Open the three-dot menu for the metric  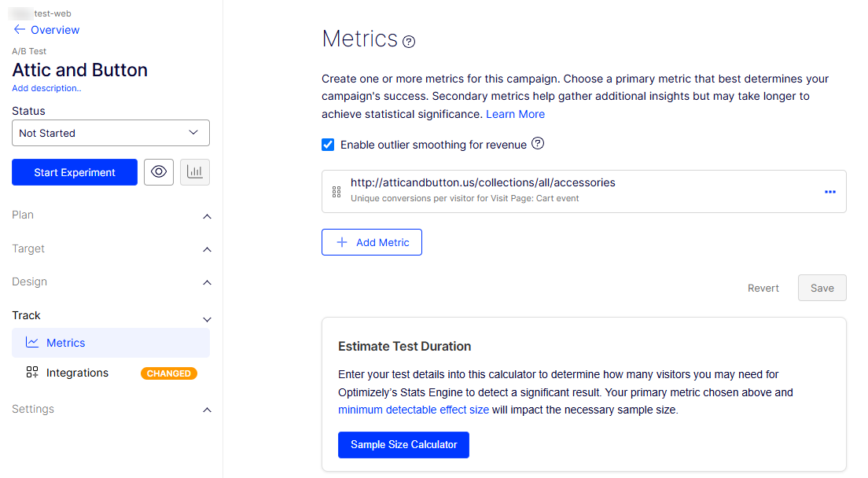click(829, 192)
